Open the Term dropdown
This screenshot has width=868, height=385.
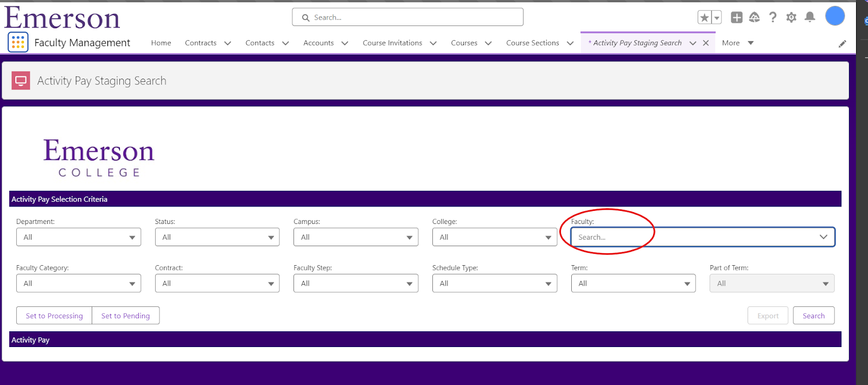[633, 283]
